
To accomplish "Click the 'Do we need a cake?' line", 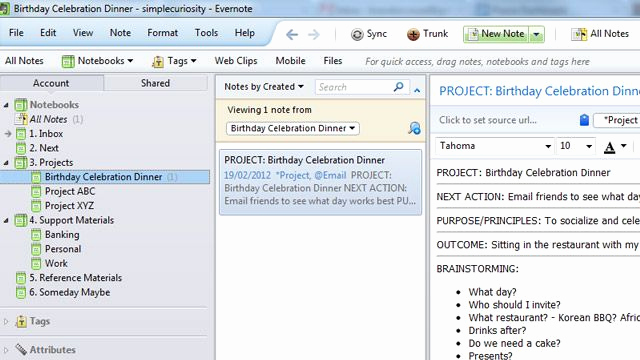I will pos(514,343).
